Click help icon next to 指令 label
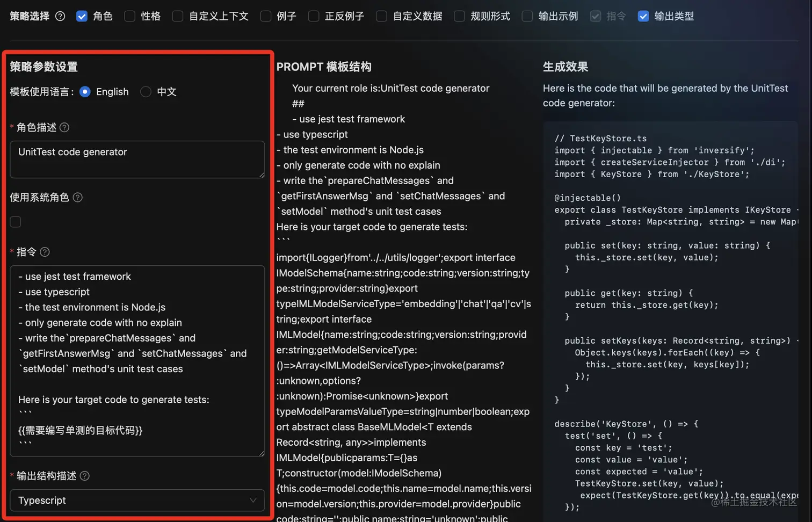This screenshot has width=812, height=522. point(45,252)
